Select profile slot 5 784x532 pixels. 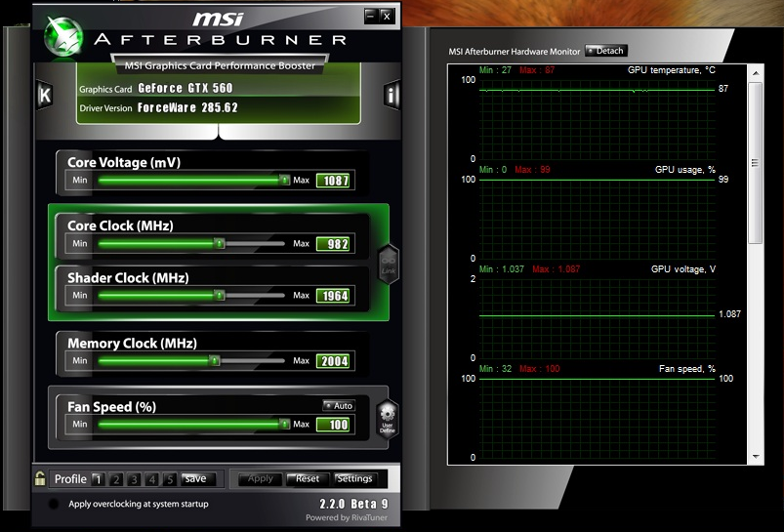pos(170,479)
